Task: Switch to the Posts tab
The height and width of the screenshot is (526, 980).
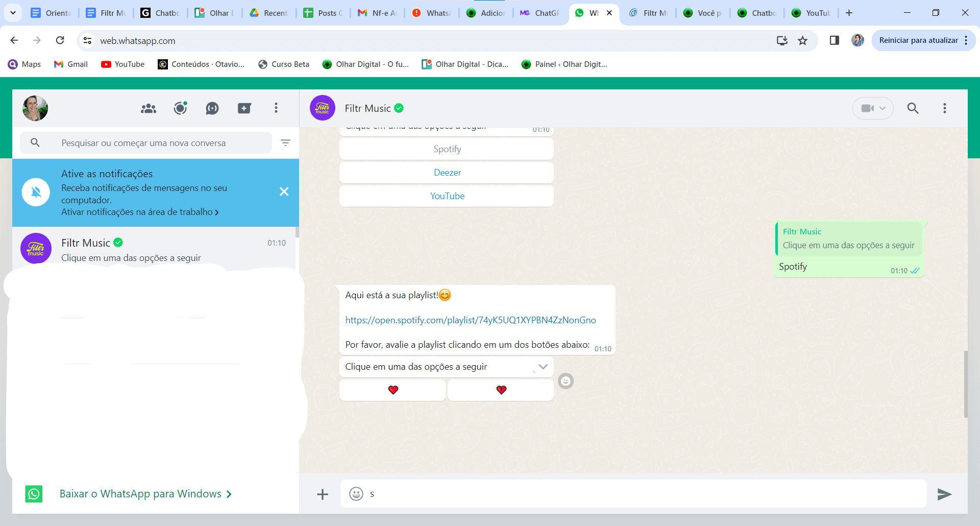Action: point(323,13)
